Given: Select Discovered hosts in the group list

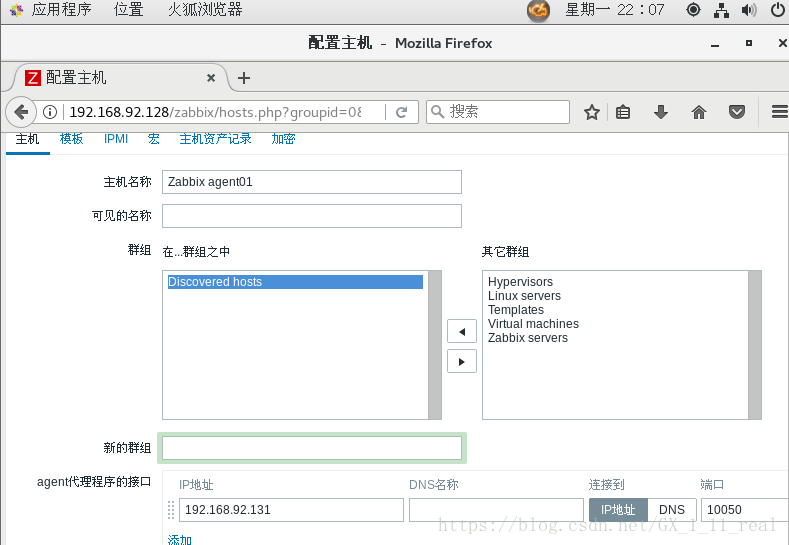Looking at the screenshot, I should (295, 282).
